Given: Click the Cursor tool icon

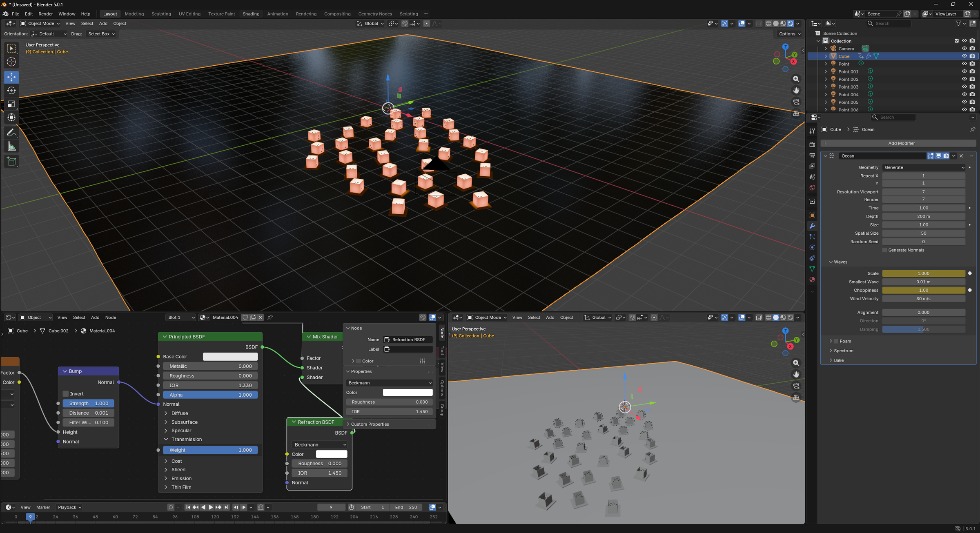Looking at the screenshot, I should pos(11,62).
